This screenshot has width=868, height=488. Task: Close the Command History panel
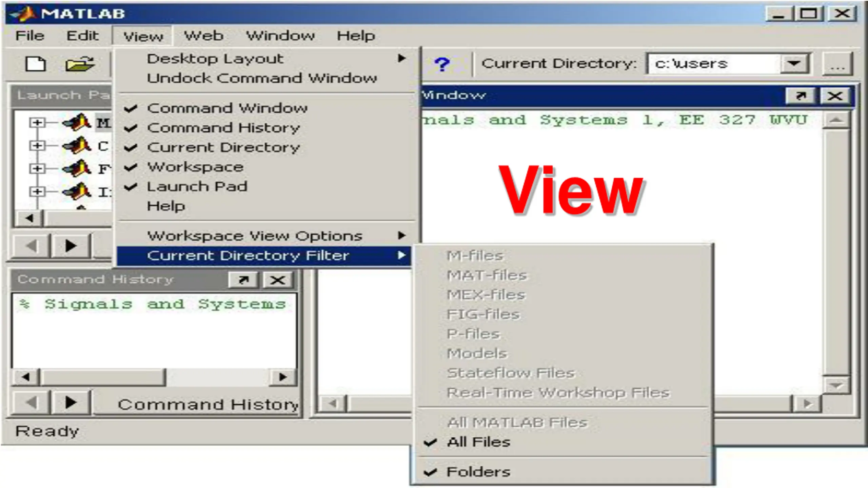tap(278, 280)
